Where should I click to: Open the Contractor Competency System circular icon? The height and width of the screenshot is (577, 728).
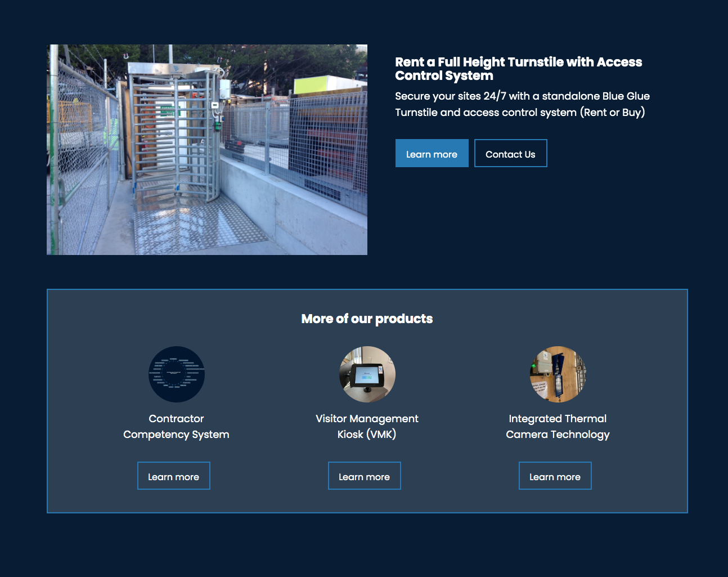tap(176, 374)
